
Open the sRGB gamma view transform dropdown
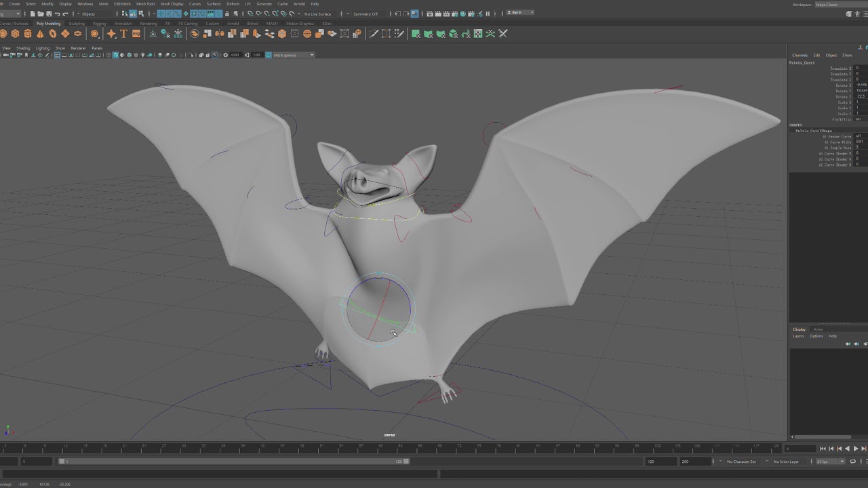[x=294, y=55]
